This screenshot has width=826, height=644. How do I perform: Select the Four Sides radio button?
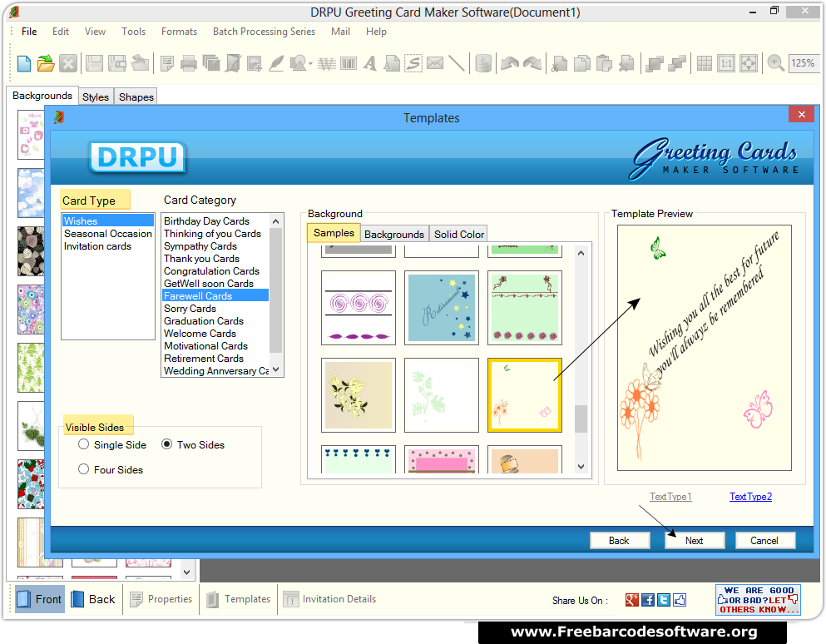tap(83, 469)
